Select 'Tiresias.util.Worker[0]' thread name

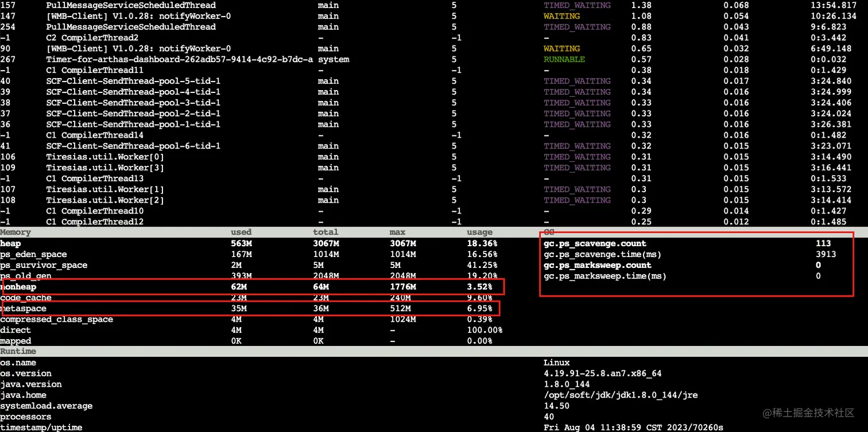coord(105,157)
